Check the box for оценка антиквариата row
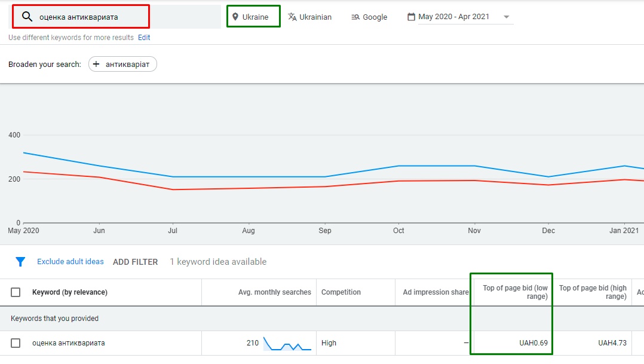The image size is (644, 364). 16,343
